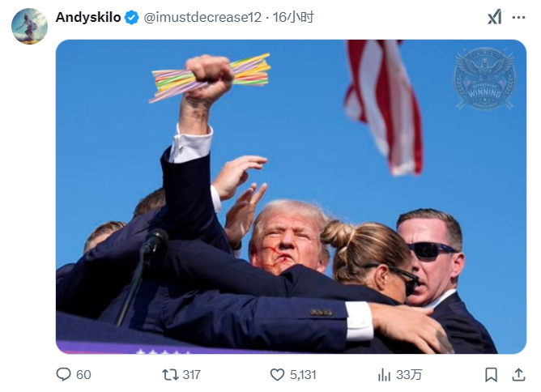541x392 pixels.
Task: Click the 33万 view count
Action: pos(409,375)
